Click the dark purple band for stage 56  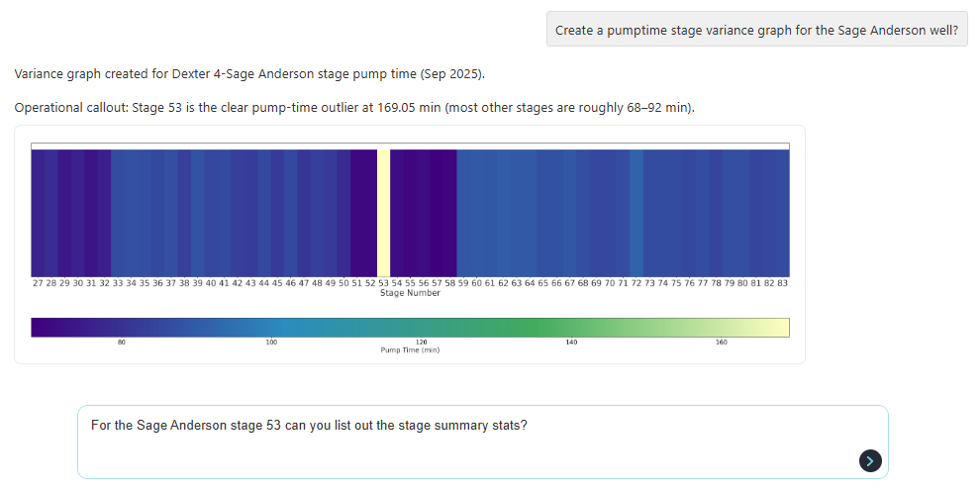tap(424, 212)
